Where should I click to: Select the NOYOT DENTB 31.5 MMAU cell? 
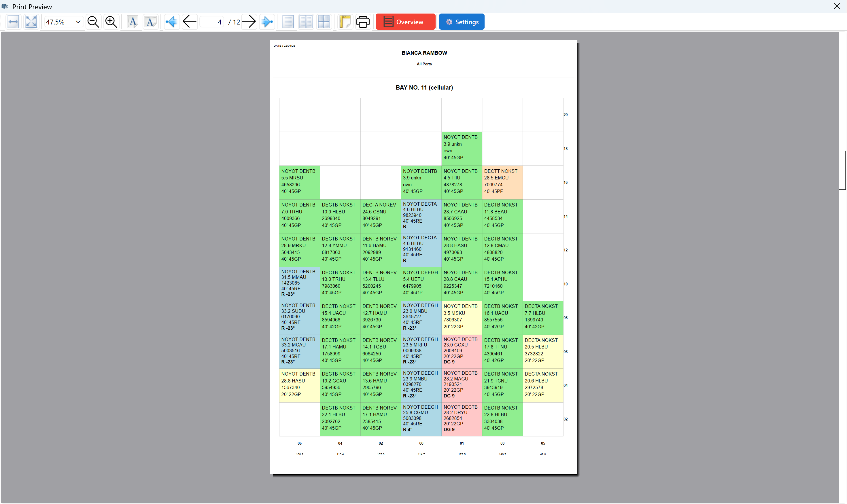tap(299, 284)
